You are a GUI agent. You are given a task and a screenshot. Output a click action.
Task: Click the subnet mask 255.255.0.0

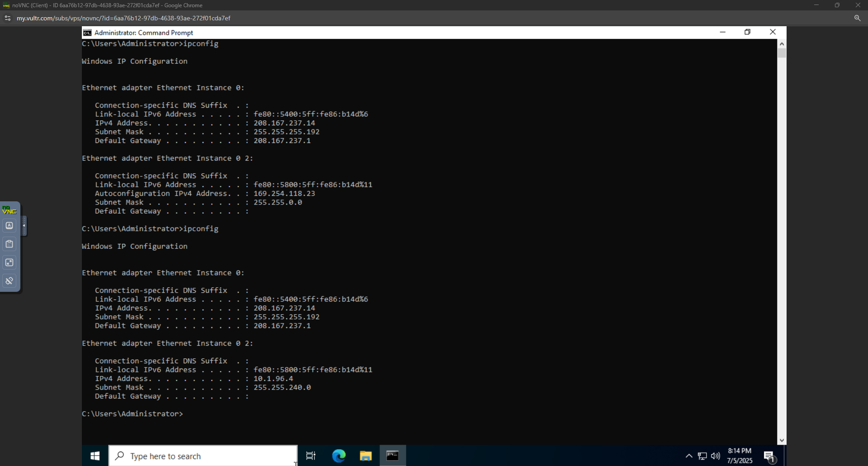tap(278, 202)
